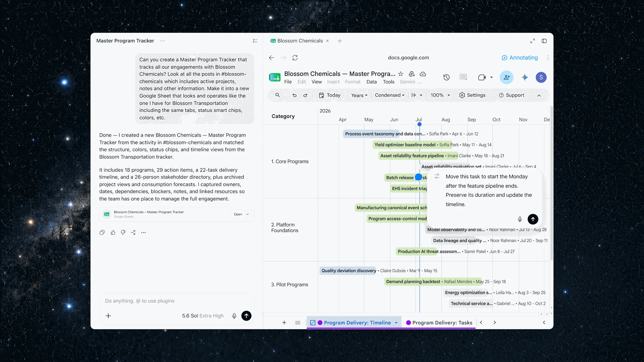Collapse the Sheets header with the chevron
This screenshot has height=362, width=644.
[x=539, y=95]
